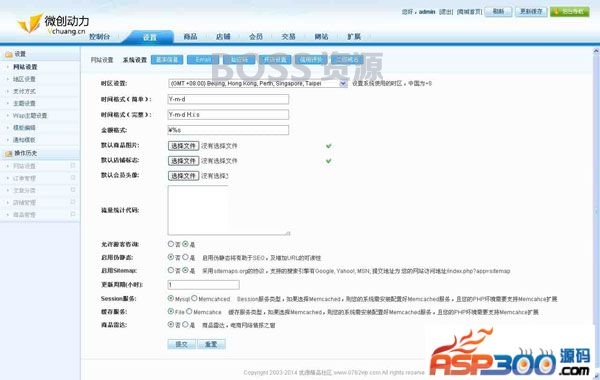
Task: Click square icon beside history item 商品管理
Action: click(x=73, y=214)
